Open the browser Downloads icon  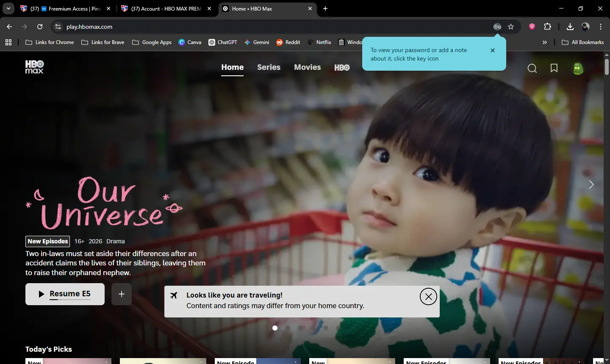pos(570,27)
